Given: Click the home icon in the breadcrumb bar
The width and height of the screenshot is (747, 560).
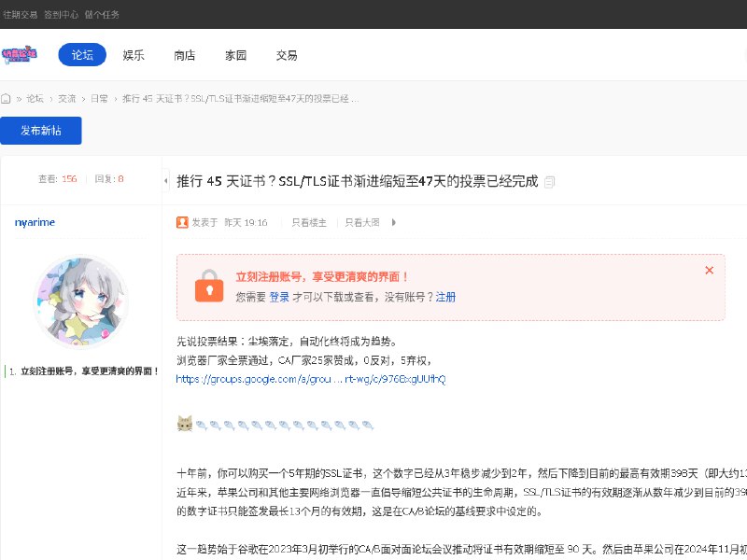Looking at the screenshot, I should coord(7,98).
